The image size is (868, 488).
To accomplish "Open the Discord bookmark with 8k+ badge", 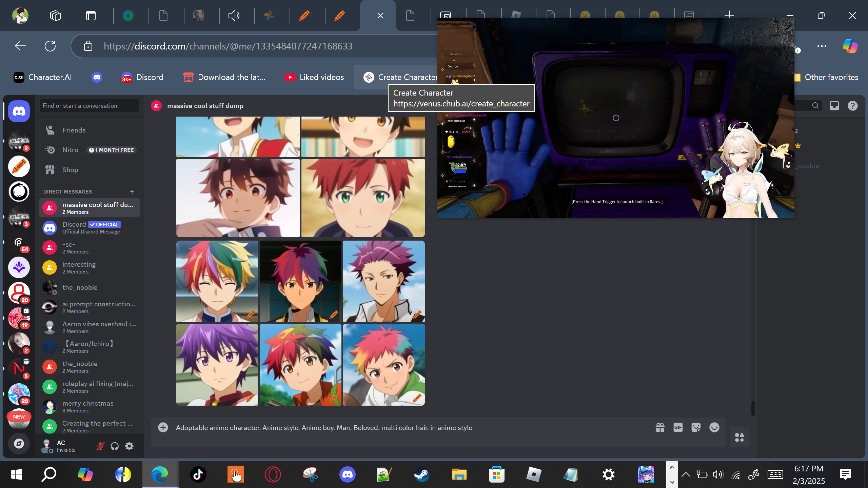I will click(x=142, y=77).
